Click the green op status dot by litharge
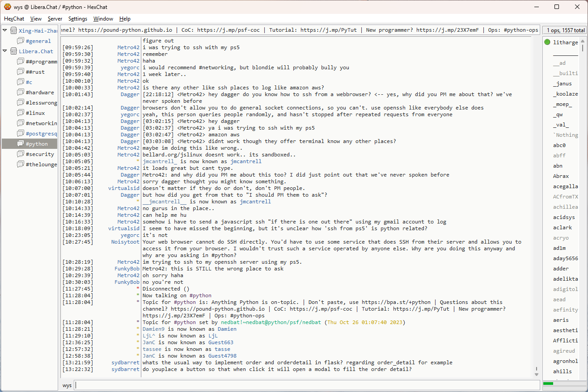588x392 pixels. tap(547, 42)
